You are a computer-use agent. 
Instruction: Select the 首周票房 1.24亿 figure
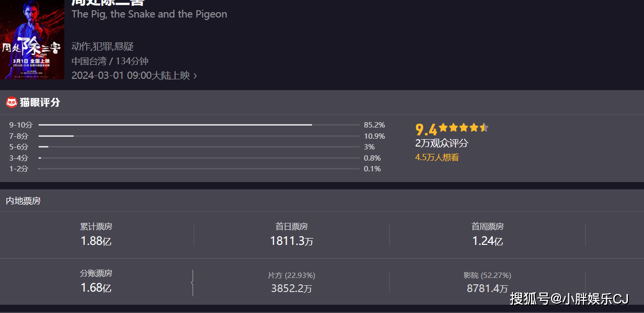click(487, 240)
